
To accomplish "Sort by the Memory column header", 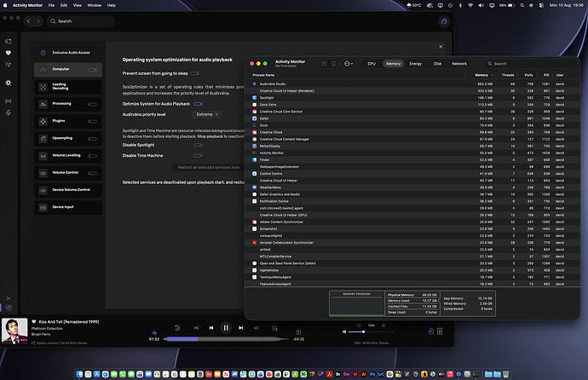I will coord(481,75).
